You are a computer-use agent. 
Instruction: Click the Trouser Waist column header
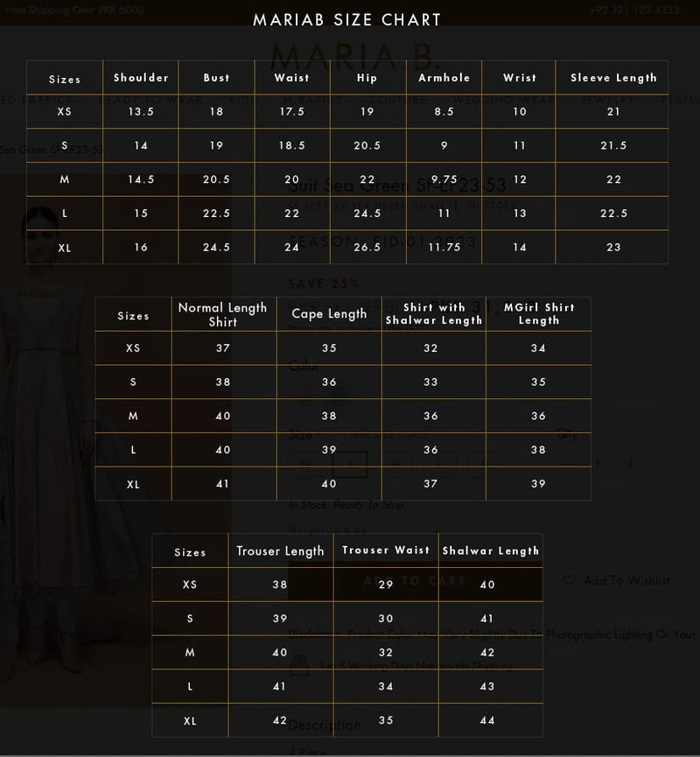[386, 550]
